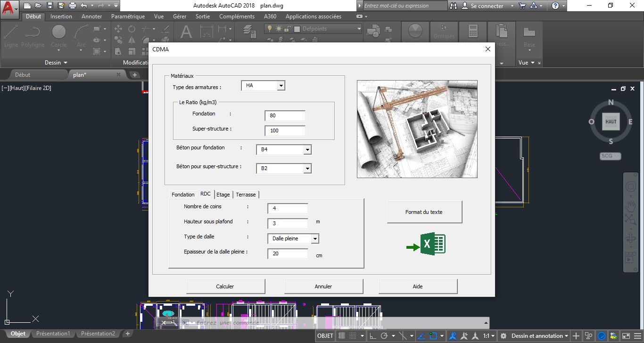Open the Insertion ribbon tab
This screenshot has width=644, height=343.
click(61, 16)
